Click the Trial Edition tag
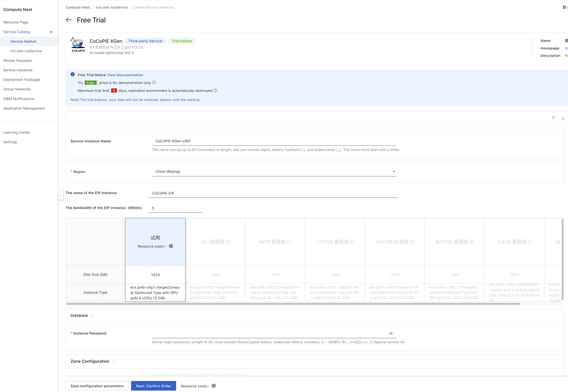This screenshot has height=392, width=568. tap(182, 41)
